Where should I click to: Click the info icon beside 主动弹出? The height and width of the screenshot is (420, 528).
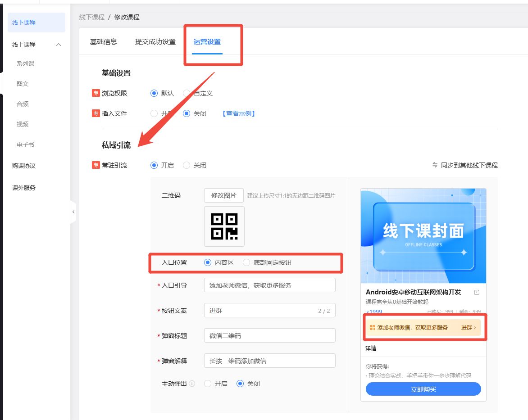pyautogui.click(x=192, y=384)
